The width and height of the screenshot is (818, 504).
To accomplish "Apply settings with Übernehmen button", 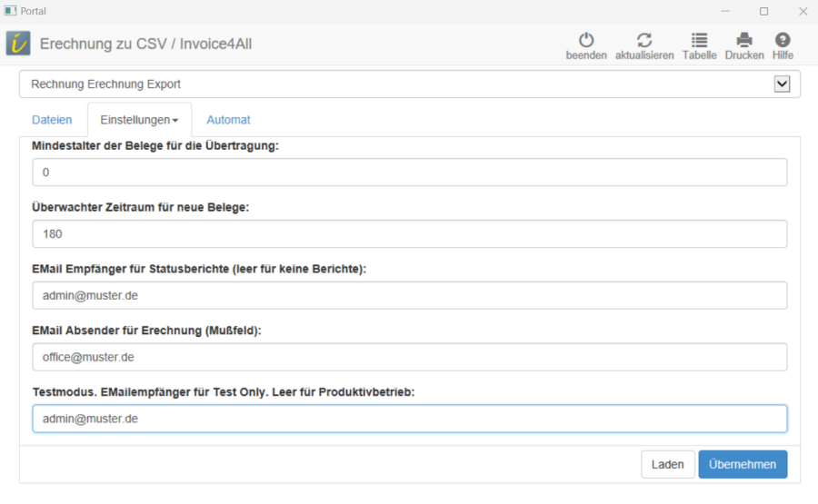I will [743, 464].
